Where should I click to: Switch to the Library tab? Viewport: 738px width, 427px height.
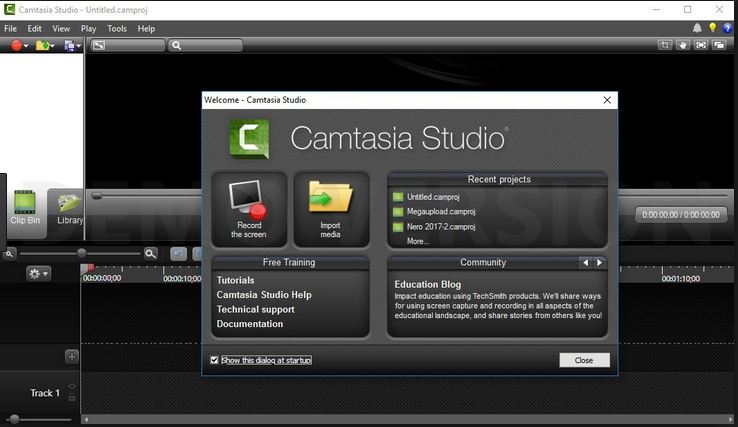68,208
